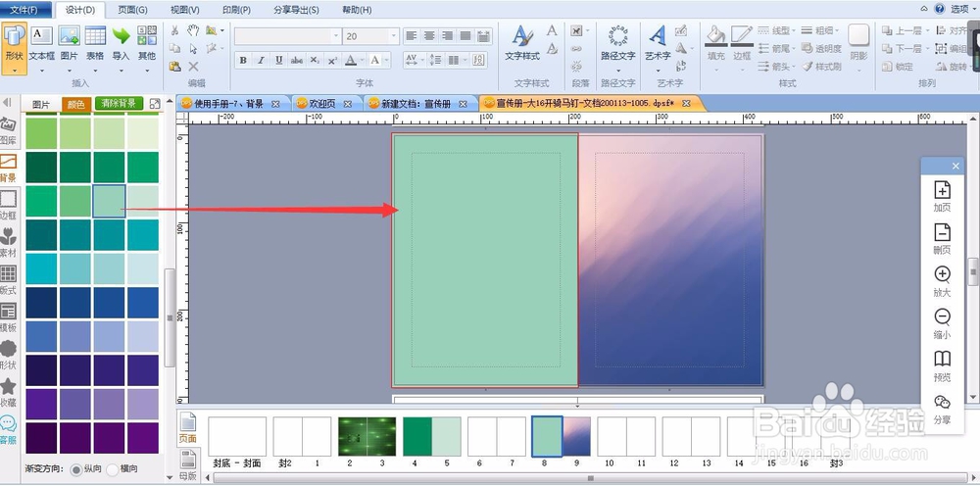Open the 预览 preview
The height and width of the screenshot is (486, 980).
coord(942,366)
